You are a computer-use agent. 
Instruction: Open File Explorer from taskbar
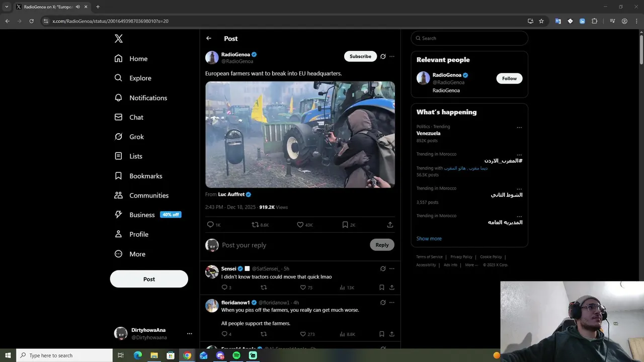154,355
